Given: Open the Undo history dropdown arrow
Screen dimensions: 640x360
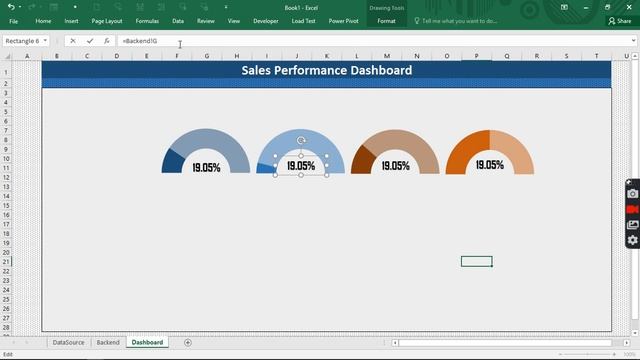Looking at the screenshot, I should 20,7.
